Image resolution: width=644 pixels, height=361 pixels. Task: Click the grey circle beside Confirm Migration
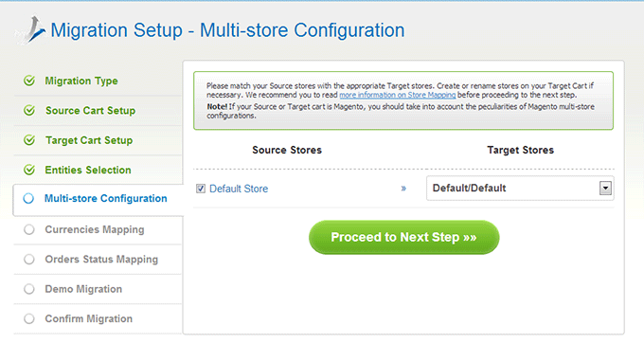[29, 318]
